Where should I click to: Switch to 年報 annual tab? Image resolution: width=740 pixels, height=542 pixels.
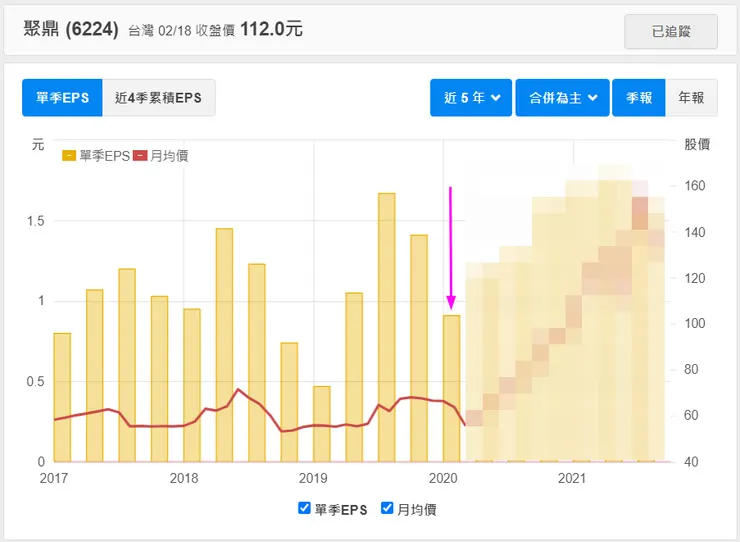(691, 98)
